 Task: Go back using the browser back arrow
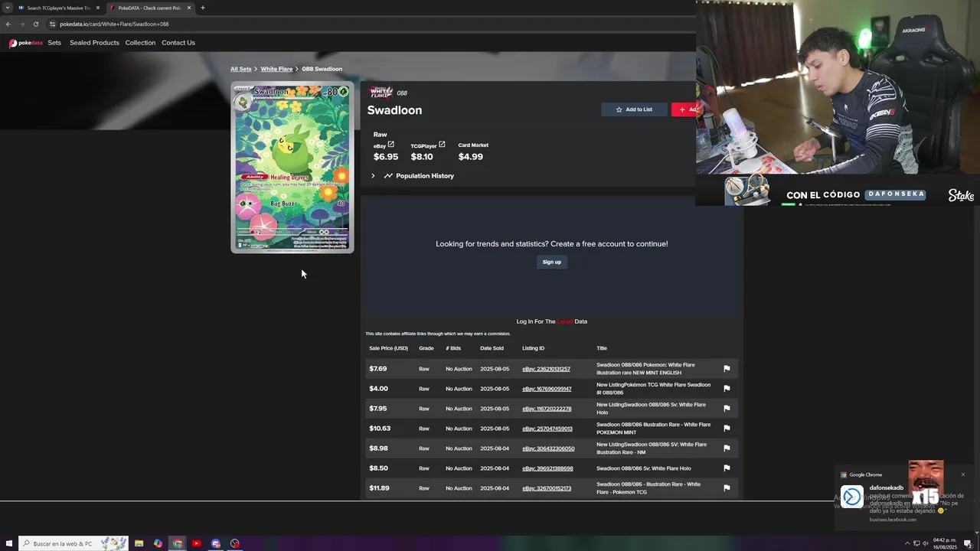(x=8, y=24)
